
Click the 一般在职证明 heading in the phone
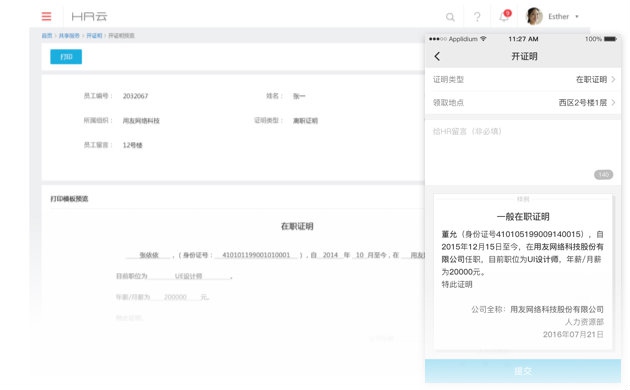click(x=523, y=217)
